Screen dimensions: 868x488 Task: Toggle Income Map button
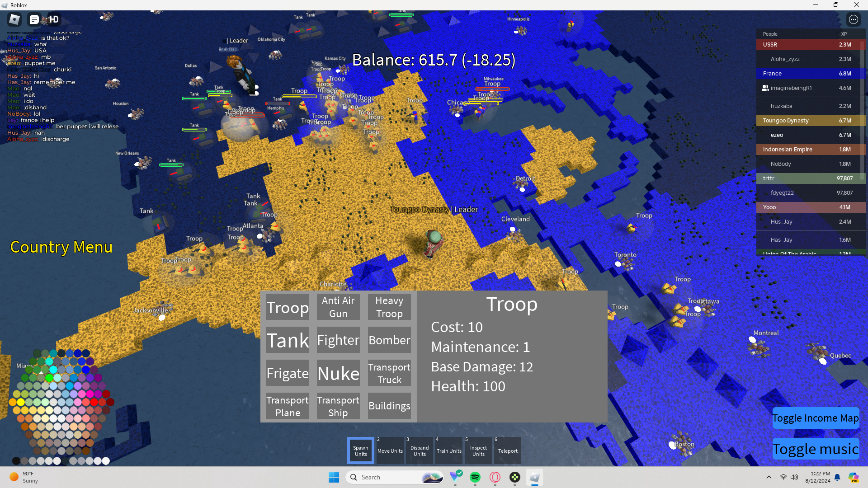(815, 418)
